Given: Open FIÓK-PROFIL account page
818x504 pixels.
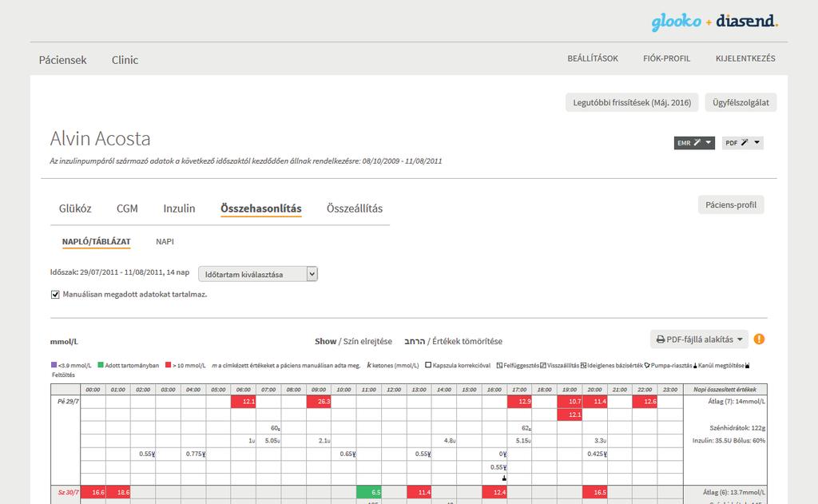Looking at the screenshot, I should (666, 58).
